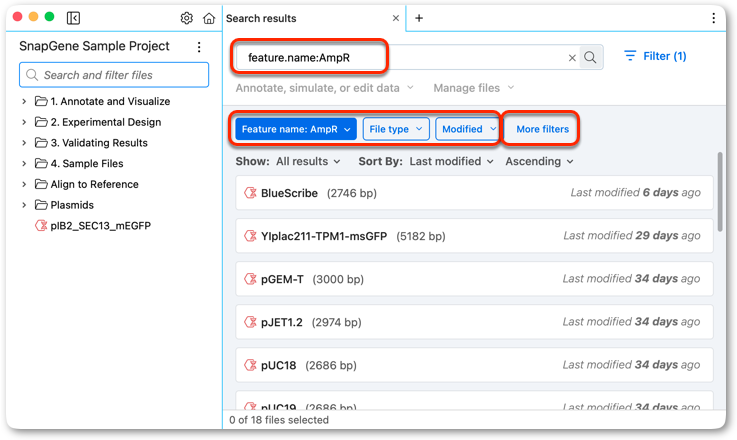Click Plasmids folder icon
The width and height of the screenshot is (737, 440).
(41, 205)
